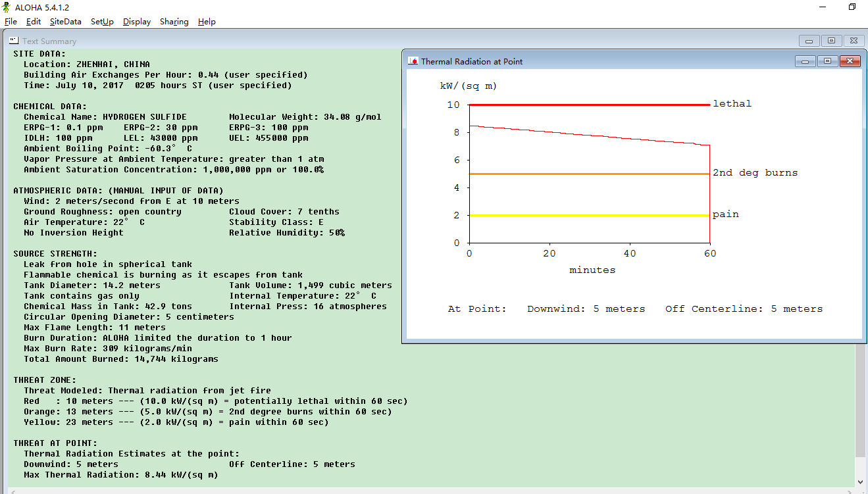This screenshot has height=494, width=868.
Task: Click Tank Diameter: 14.2 meters
Action: coord(92,285)
